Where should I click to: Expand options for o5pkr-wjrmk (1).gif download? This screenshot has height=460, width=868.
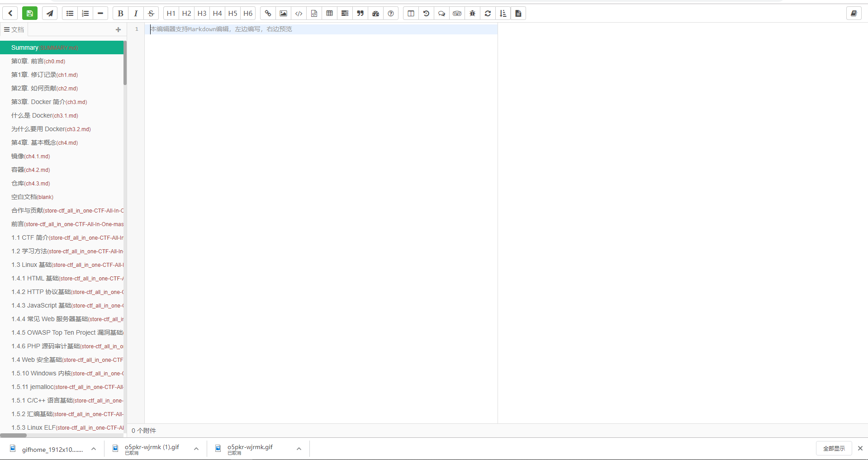coord(196,449)
